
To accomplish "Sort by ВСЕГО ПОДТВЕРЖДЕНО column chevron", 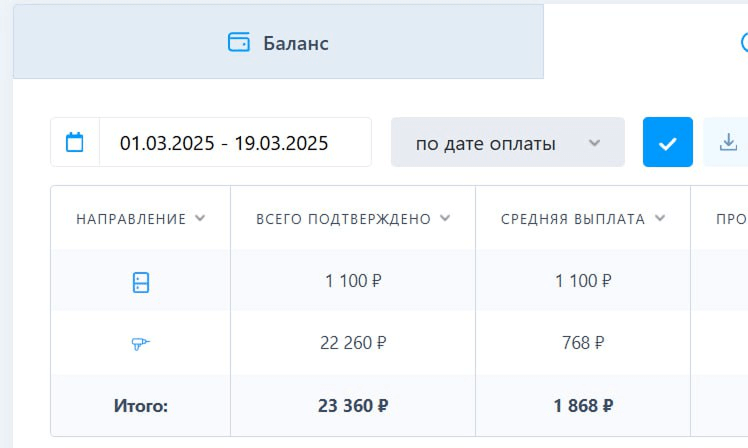I will [x=445, y=218].
